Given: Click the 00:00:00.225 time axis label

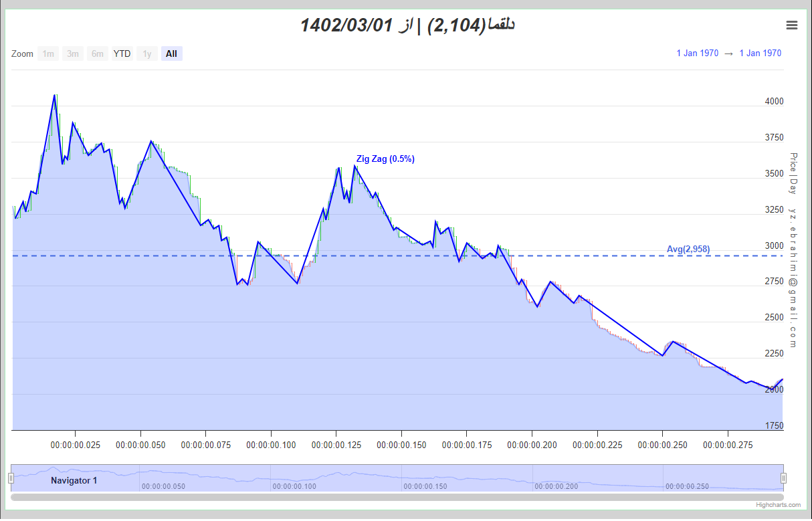Looking at the screenshot, I should click(597, 444).
